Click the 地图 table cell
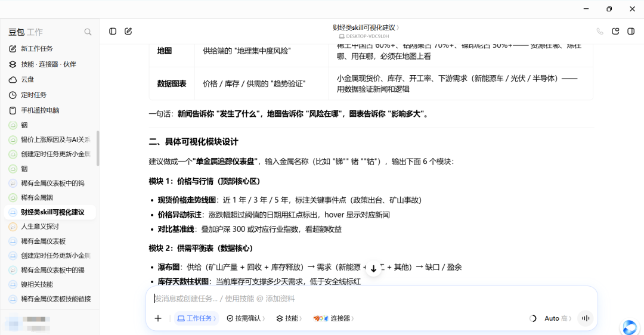Image resolution: width=644 pixels, height=335 pixels. (x=172, y=51)
